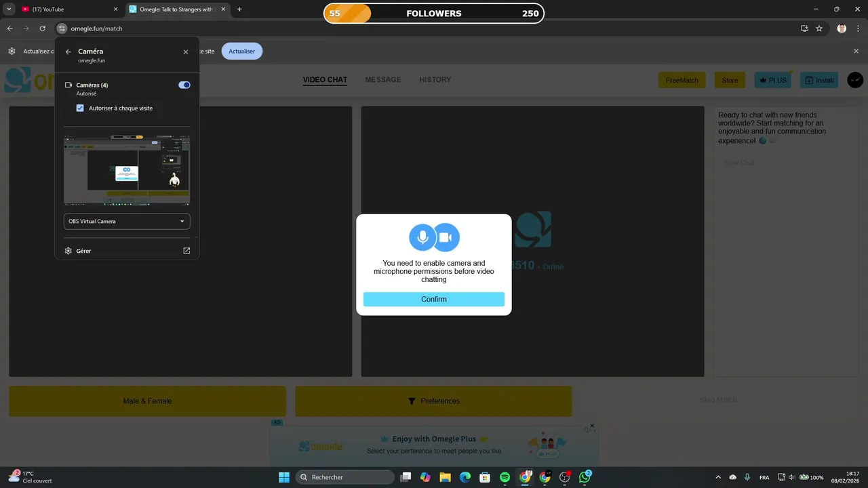Switch to the MESSAGE tab
868x488 pixels.
383,80
